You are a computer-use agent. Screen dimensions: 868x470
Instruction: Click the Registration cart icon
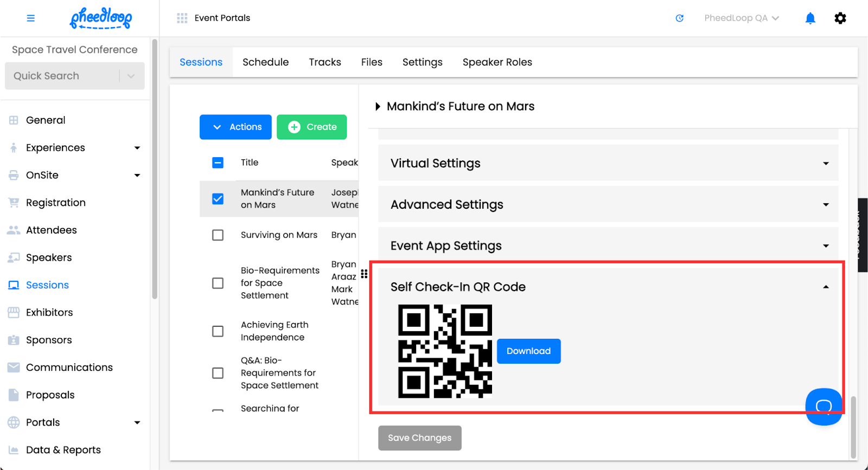[14, 203]
